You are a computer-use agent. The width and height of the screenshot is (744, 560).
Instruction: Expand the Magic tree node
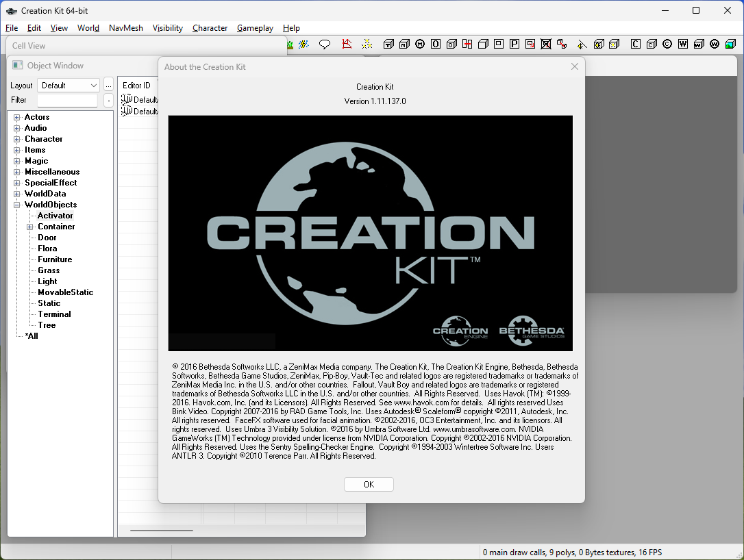click(17, 161)
